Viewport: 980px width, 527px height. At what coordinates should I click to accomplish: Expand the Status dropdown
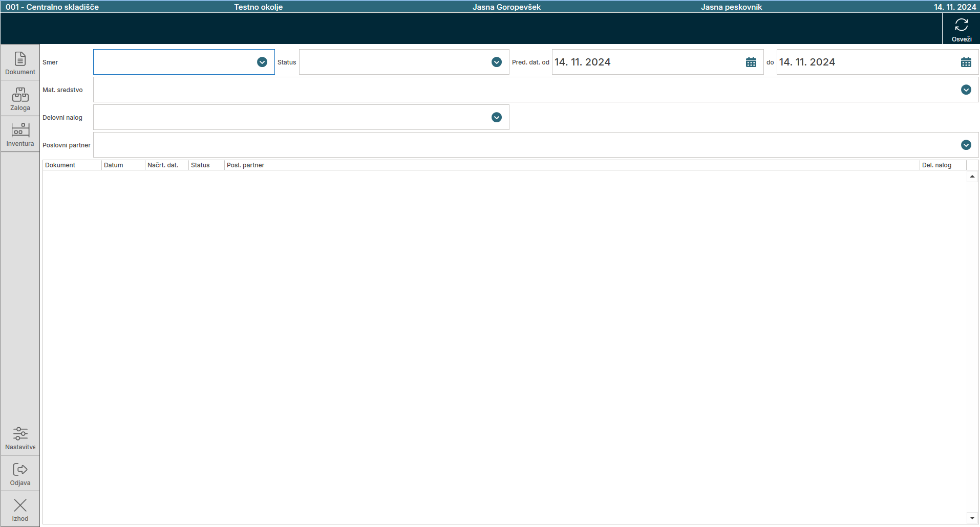tap(496, 62)
